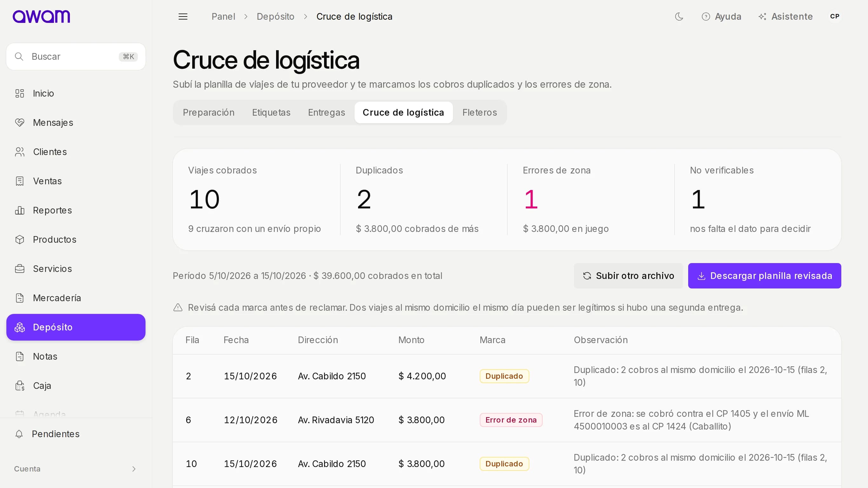Switch to Etiquetas tab
The image size is (868, 488).
point(271,112)
